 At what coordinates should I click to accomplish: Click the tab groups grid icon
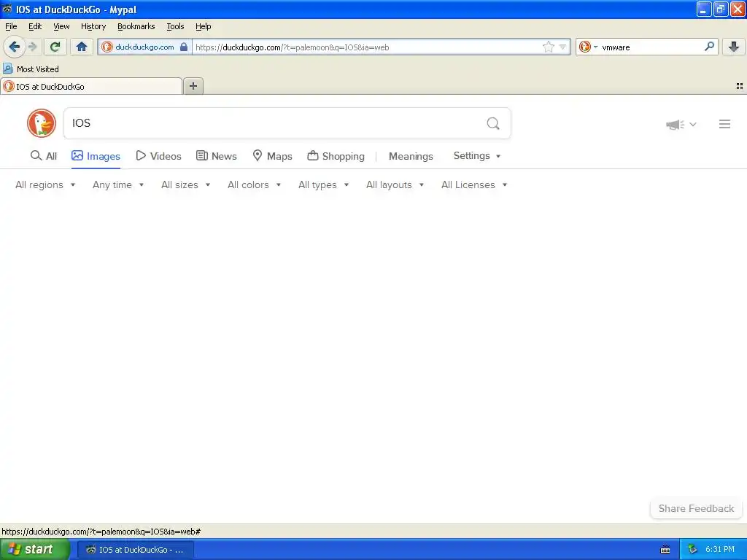click(740, 86)
